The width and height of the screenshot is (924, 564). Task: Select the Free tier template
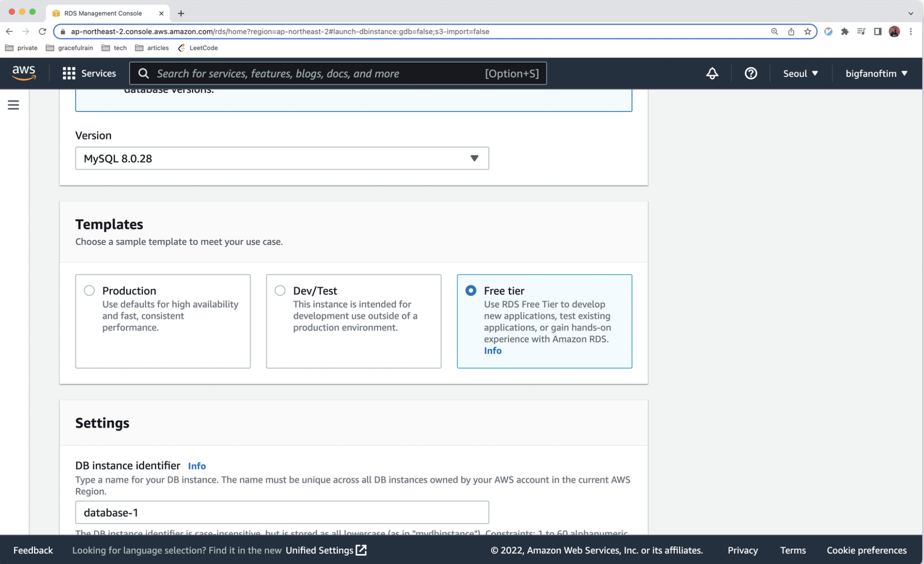(x=471, y=291)
